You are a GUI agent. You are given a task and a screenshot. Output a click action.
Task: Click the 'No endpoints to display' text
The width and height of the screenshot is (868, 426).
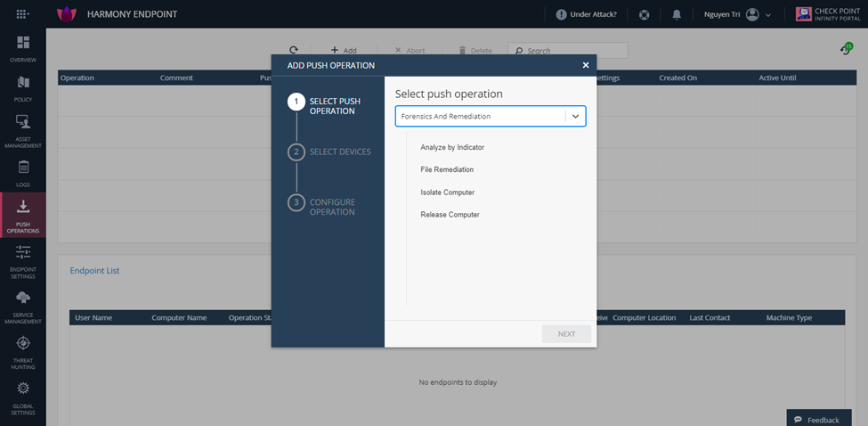click(x=458, y=382)
